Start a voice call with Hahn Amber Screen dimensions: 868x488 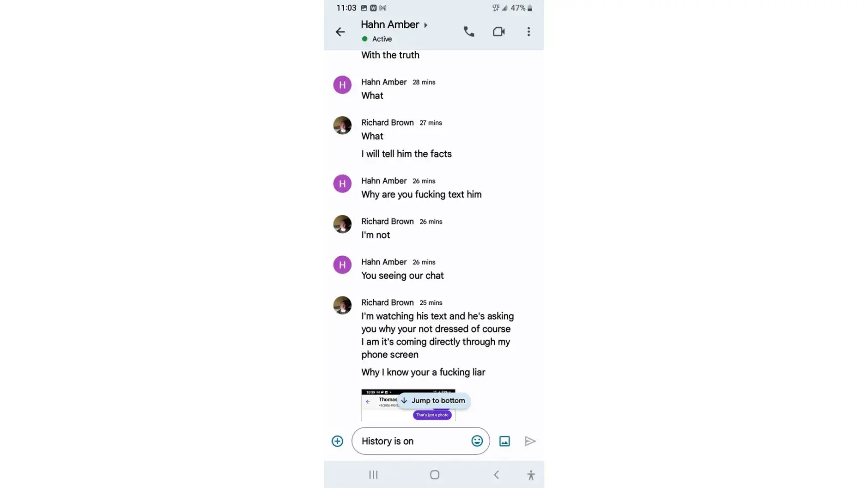(469, 32)
